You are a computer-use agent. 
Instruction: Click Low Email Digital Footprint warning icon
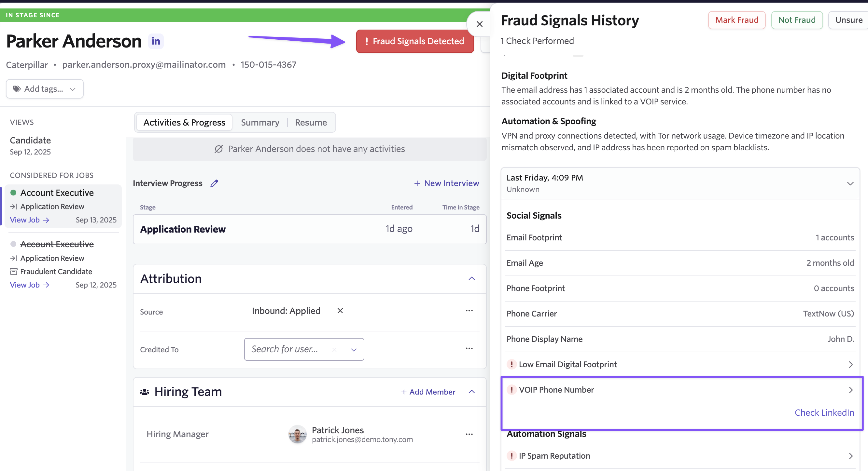tap(511, 364)
